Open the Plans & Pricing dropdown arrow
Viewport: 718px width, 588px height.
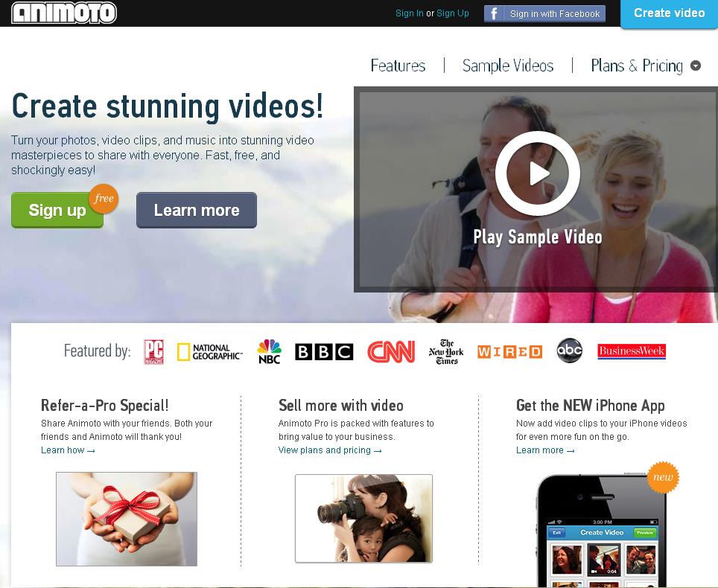coord(695,66)
